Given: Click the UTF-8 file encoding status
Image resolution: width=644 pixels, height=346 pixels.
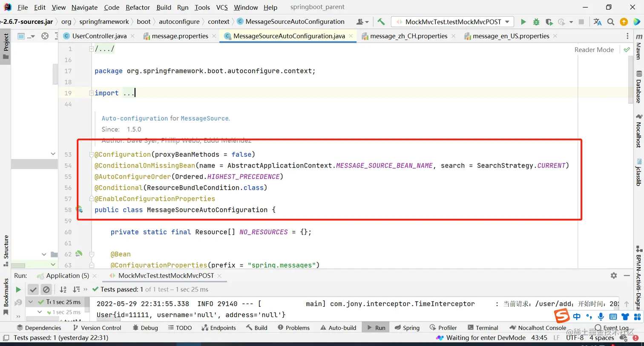Looking at the screenshot, I should click(x=575, y=338).
